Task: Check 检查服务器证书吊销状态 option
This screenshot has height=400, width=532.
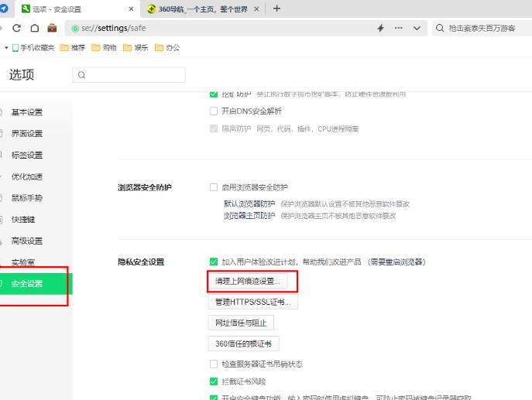Action: pos(214,364)
